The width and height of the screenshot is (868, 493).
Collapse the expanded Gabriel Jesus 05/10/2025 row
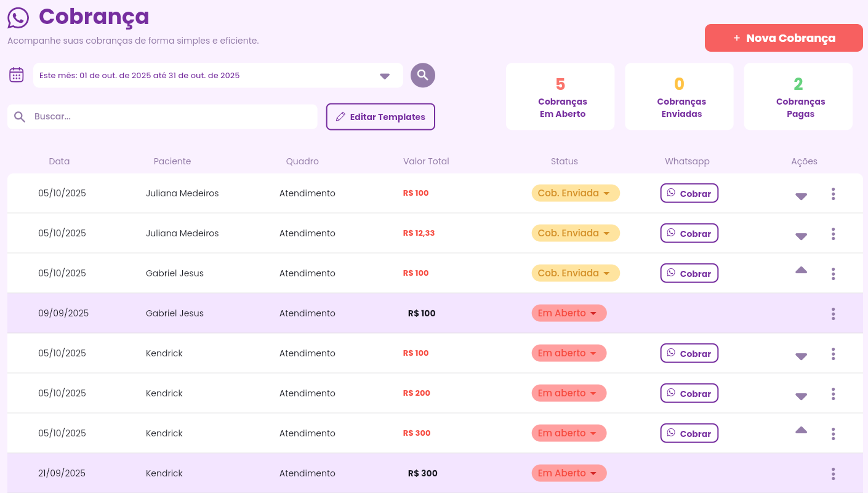[801, 270]
